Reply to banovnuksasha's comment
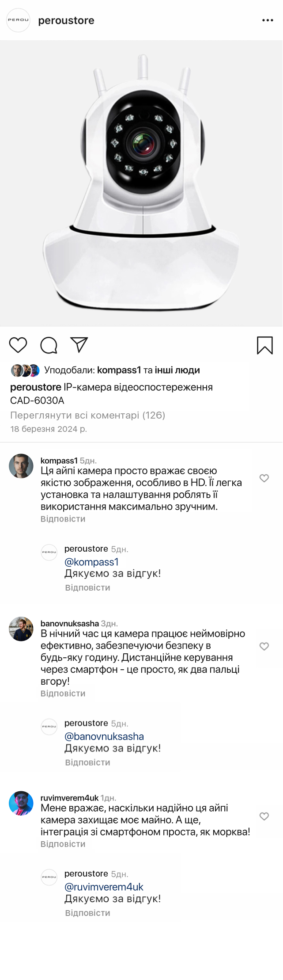This screenshot has height=980, width=283. pos(63,693)
